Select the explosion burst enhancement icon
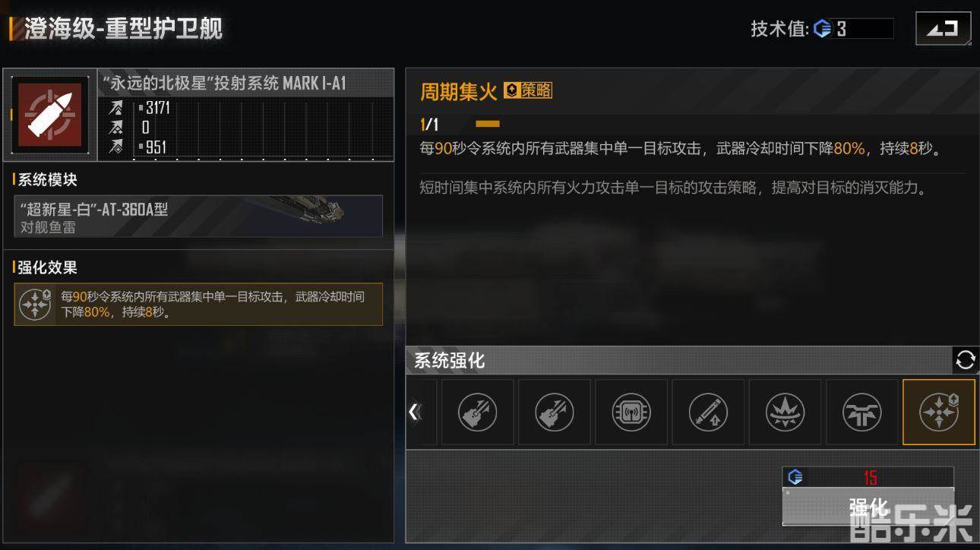Screen dimensions: 980x550 785,412
